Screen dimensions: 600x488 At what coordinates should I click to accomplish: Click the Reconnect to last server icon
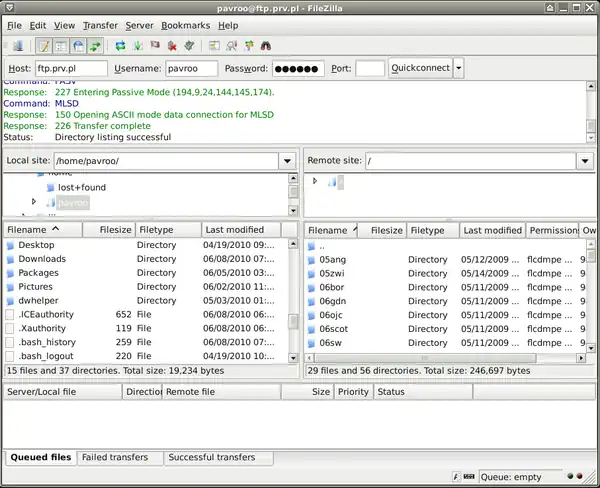(190, 46)
